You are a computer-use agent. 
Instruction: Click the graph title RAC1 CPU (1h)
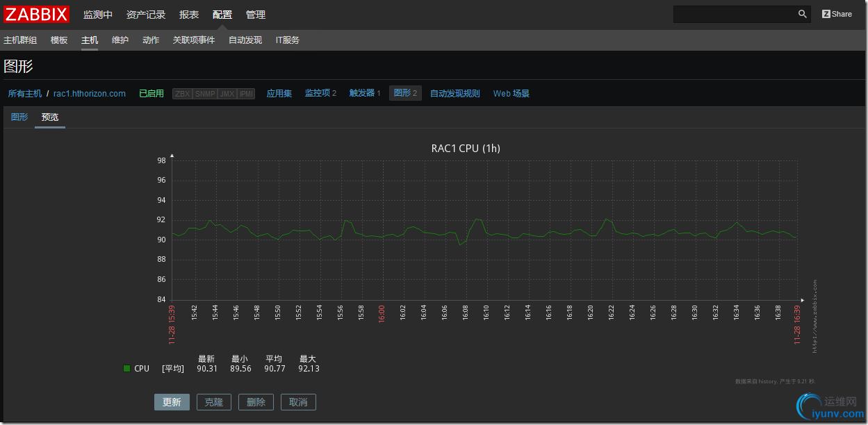coord(466,148)
